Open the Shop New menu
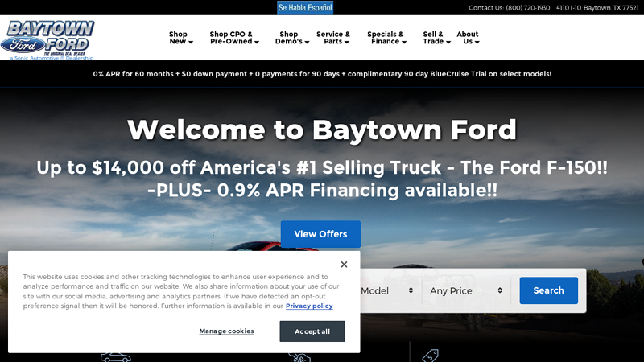This screenshot has height=362, width=644. [180, 38]
